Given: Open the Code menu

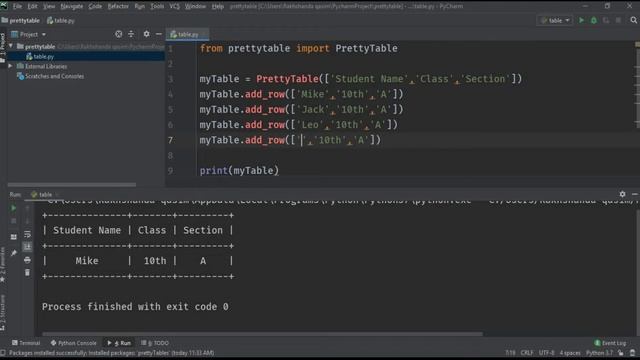Looking at the screenshot, I should coord(95,6).
